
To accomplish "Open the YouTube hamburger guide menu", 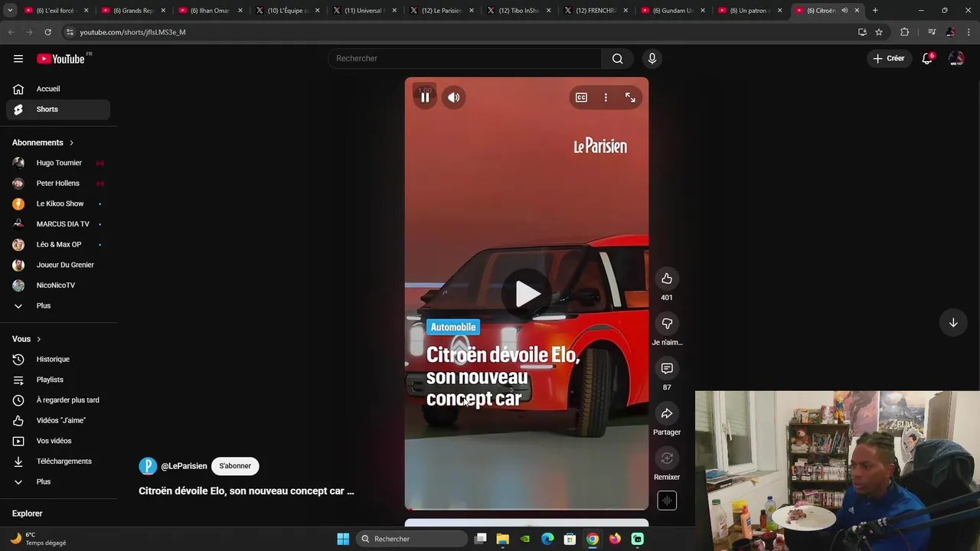I will coord(18,58).
